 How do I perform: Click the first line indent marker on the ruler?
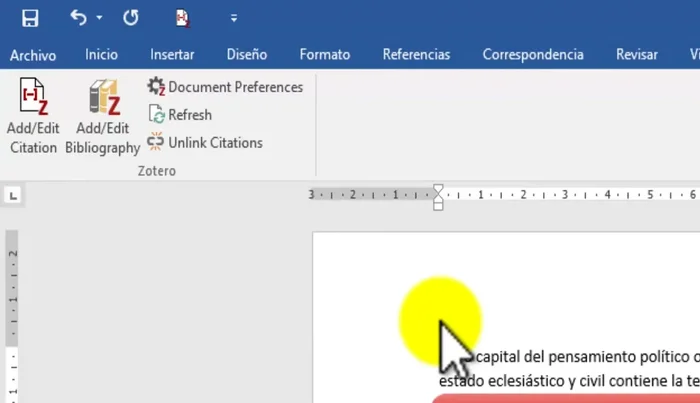coord(438,189)
